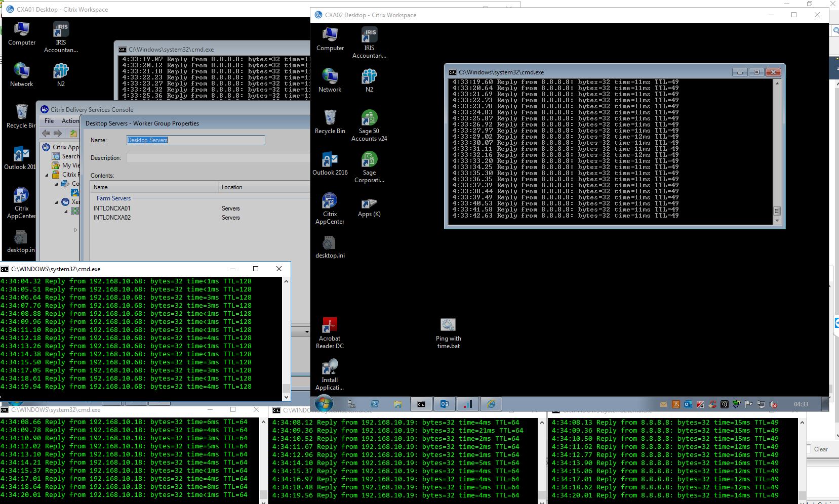Launch Acrobat Reader DC shortcut

pyautogui.click(x=330, y=325)
